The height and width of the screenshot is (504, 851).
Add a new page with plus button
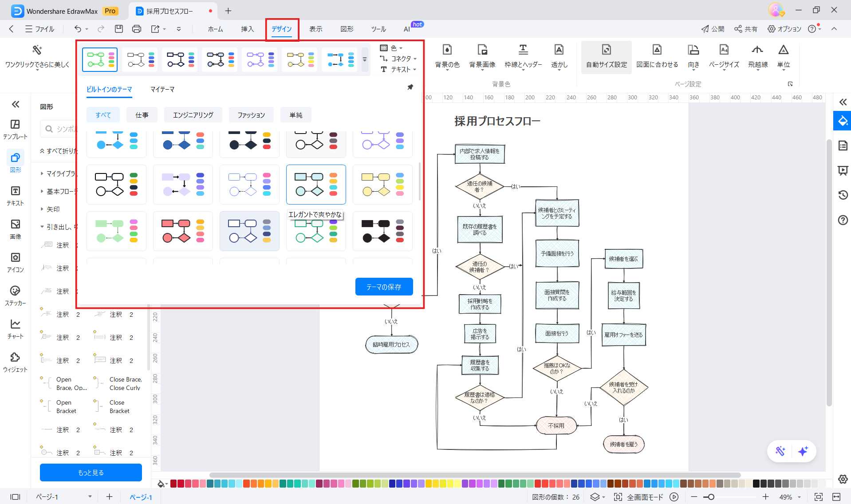tap(109, 497)
